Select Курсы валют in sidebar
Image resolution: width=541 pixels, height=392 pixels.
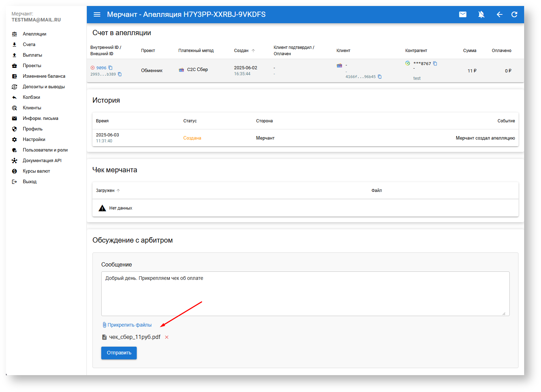(x=36, y=171)
